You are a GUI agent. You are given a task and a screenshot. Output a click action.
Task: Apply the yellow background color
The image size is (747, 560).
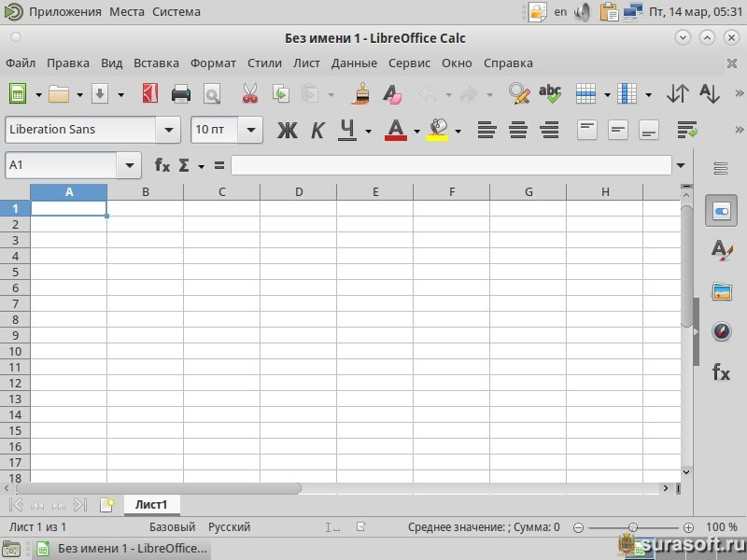coord(437,130)
